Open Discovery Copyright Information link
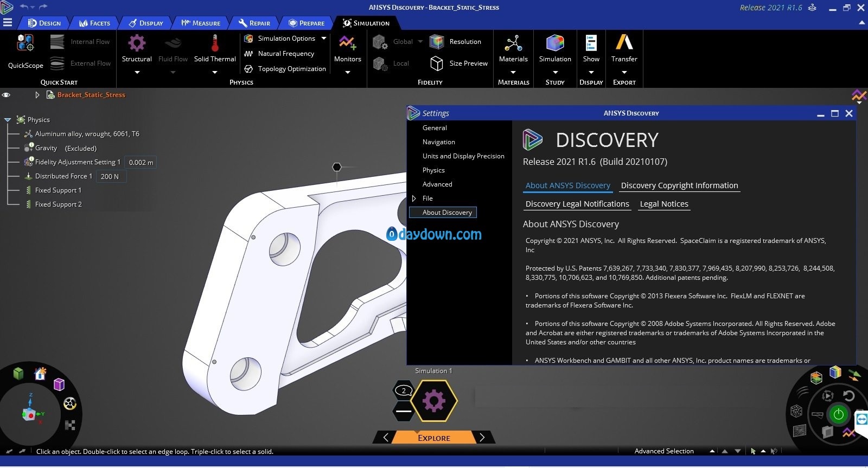Image resolution: width=868 pixels, height=468 pixels. 679,185
